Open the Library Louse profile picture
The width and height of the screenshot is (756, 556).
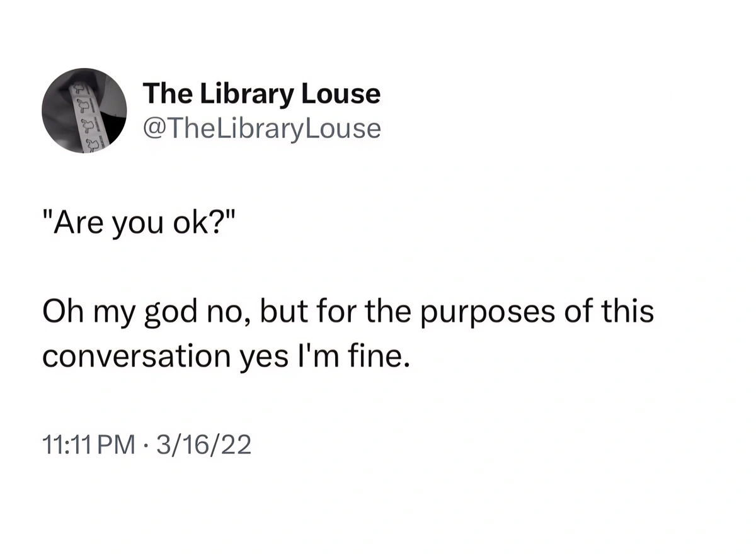tap(84, 111)
